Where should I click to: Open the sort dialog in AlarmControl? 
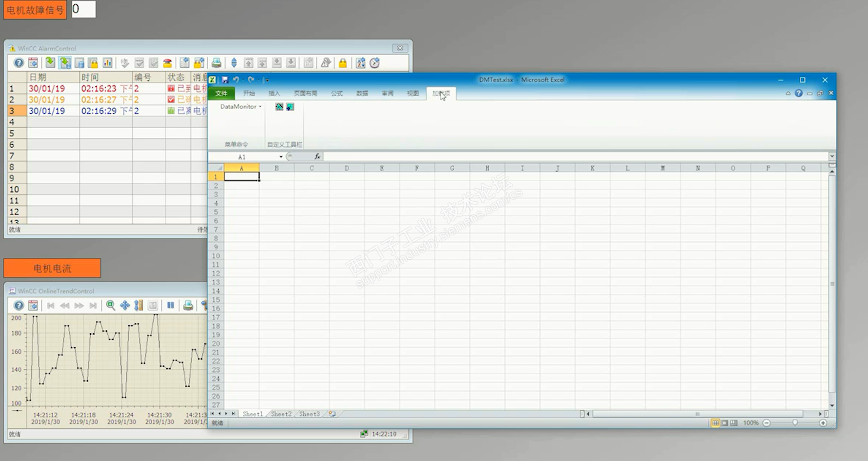[x=360, y=63]
